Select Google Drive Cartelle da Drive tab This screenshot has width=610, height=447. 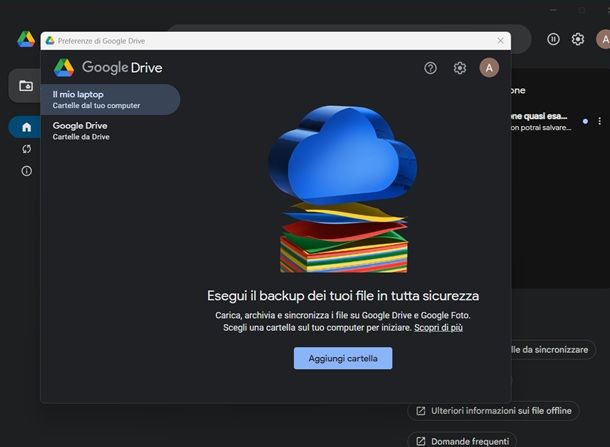(110, 131)
